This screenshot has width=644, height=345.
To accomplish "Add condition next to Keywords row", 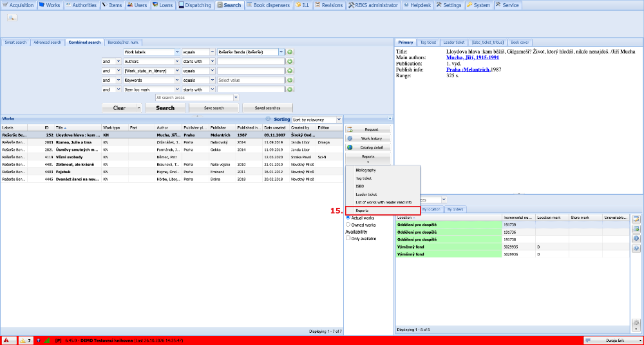I will tap(290, 80).
